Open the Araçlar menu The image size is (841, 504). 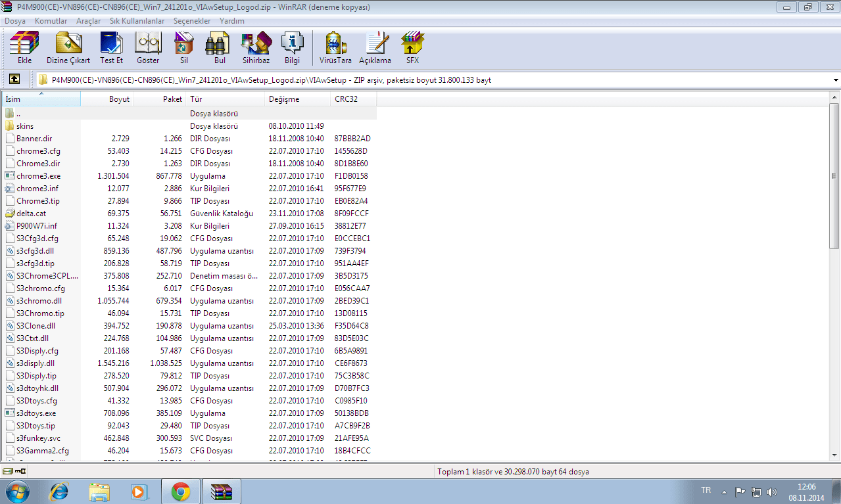[89, 21]
